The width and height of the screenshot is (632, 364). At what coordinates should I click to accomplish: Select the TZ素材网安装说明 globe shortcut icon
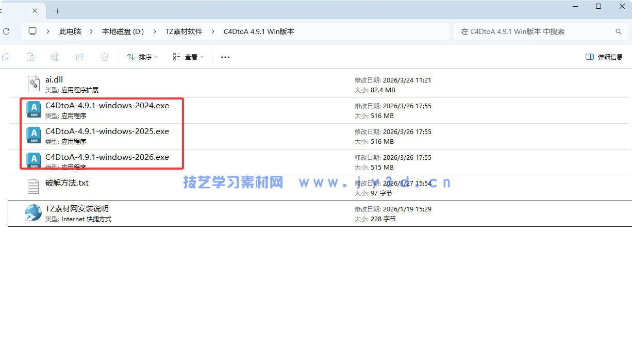pyautogui.click(x=34, y=213)
